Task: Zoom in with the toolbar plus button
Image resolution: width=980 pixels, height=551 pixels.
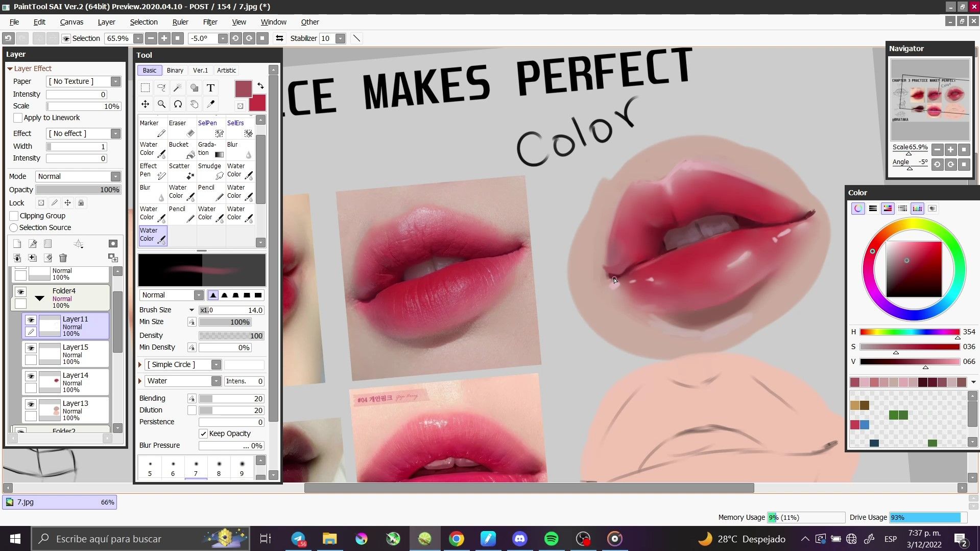Action: point(164,38)
